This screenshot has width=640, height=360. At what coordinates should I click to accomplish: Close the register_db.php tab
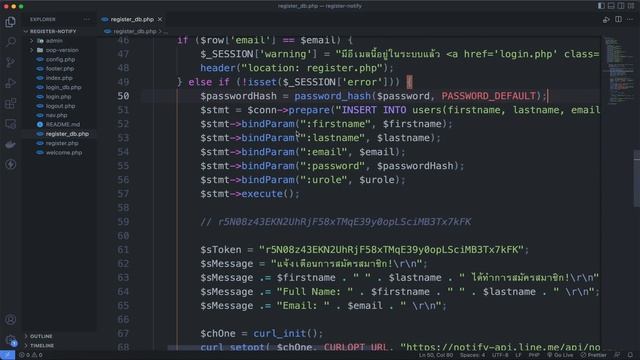(160, 19)
